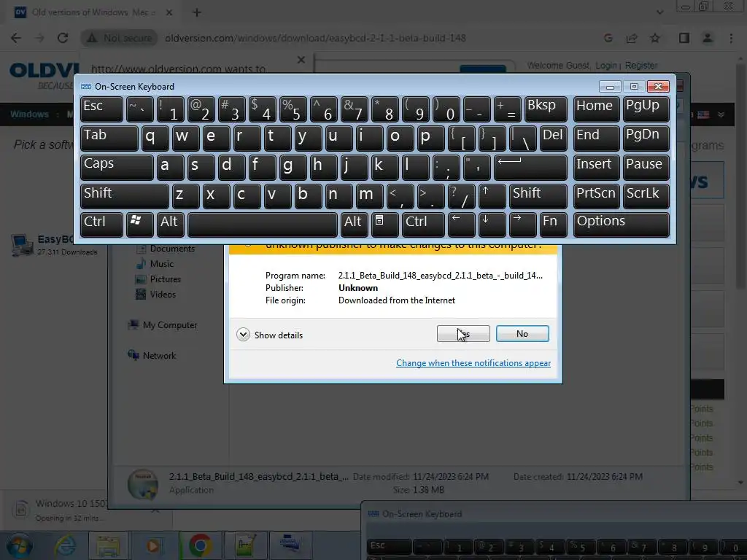Open the Pictures library in Explorer
747x560 pixels.
click(x=158, y=279)
